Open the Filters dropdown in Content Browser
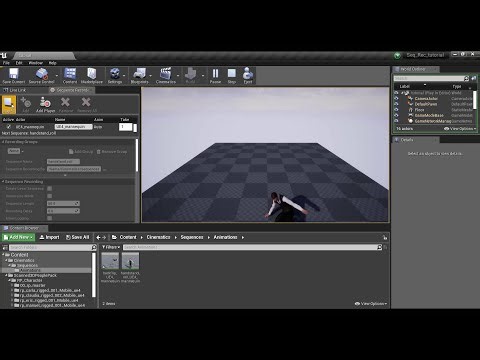The width and height of the screenshot is (480, 360). (x=111, y=247)
